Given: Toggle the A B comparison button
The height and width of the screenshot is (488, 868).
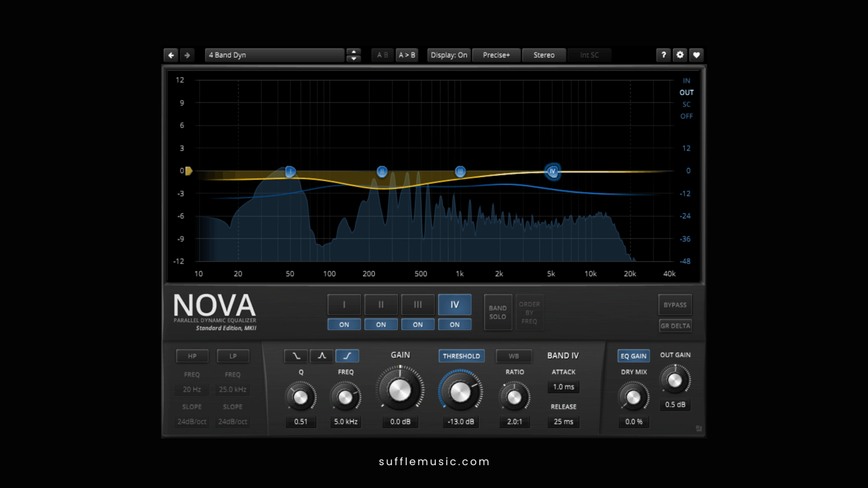Looking at the screenshot, I should coord(382,55).
